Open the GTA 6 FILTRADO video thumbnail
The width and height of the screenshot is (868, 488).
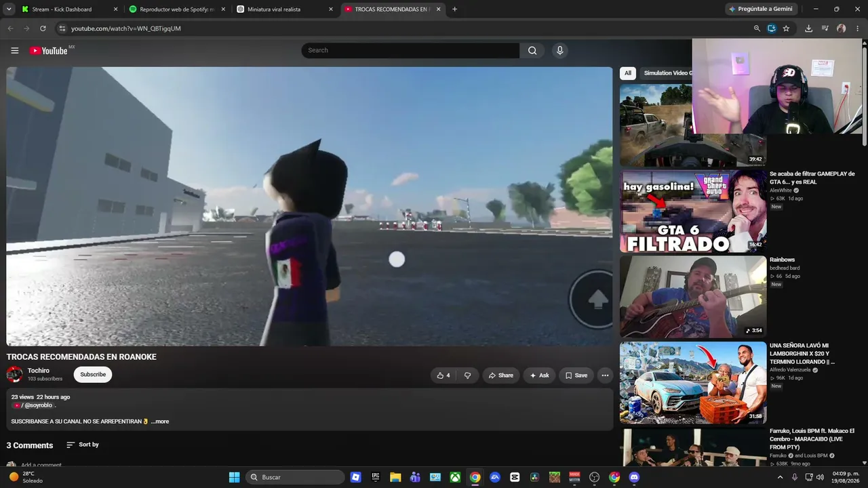pyautogui.click(x=693, y=211)
